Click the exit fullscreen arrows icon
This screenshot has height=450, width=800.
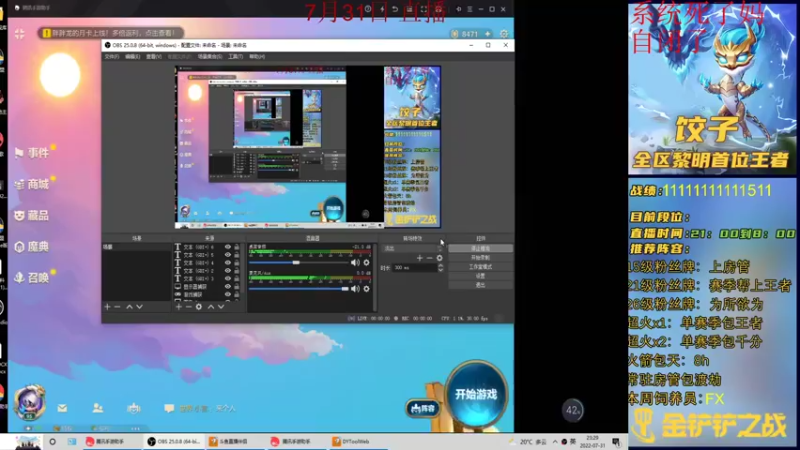point(19,34)
